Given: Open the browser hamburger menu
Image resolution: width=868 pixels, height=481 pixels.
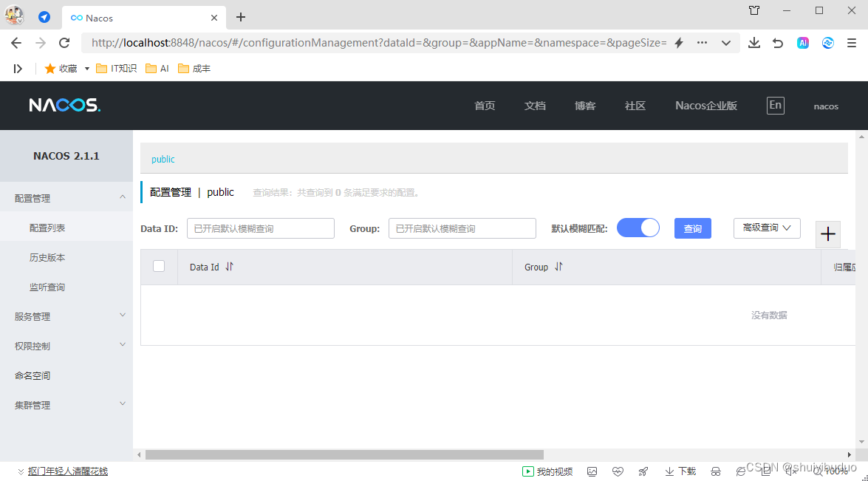Looking at the screenshot, I should pyautogui.click(x=852, y=43).
